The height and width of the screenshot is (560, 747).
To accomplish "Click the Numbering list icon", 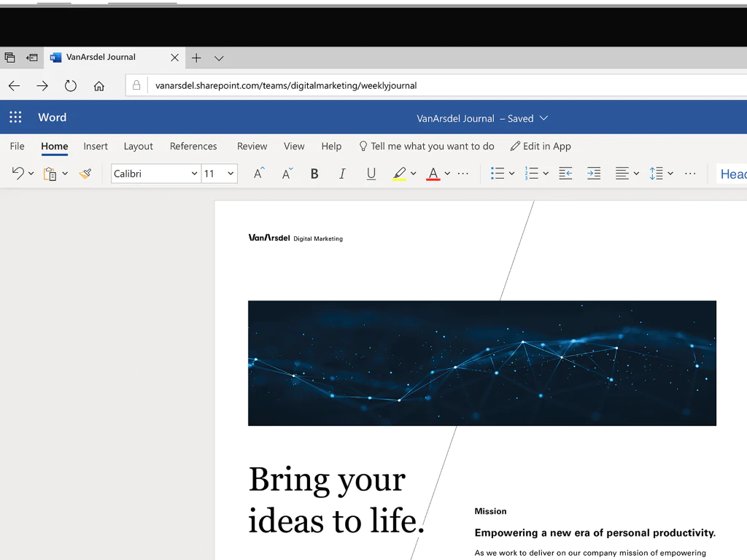I will [x=531, y=174].
